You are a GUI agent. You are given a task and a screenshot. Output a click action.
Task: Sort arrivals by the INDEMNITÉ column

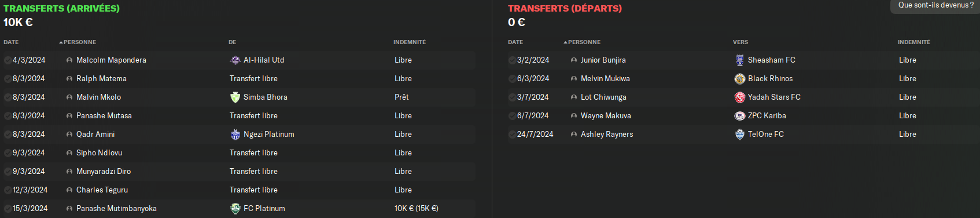[410, 42]
